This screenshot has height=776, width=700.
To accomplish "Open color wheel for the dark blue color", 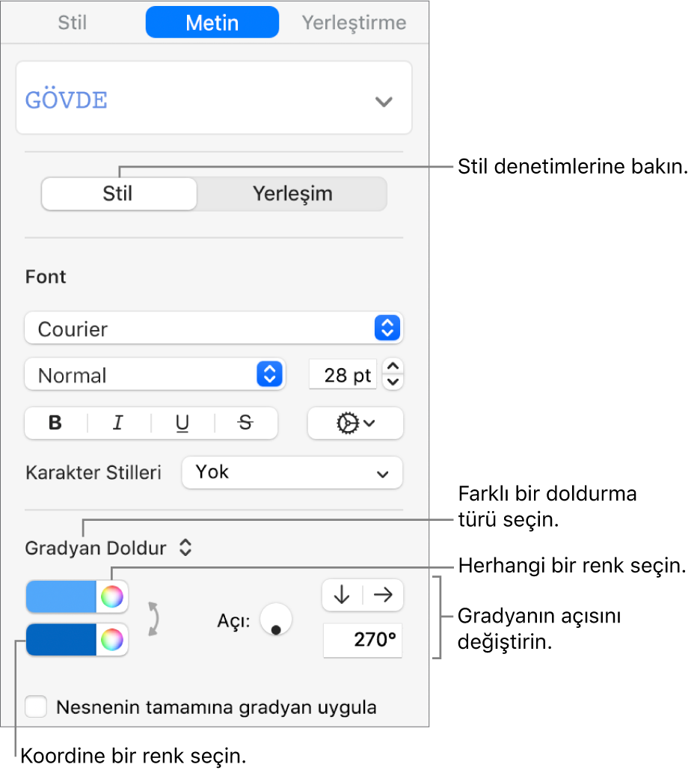I will tap(112, 639).
